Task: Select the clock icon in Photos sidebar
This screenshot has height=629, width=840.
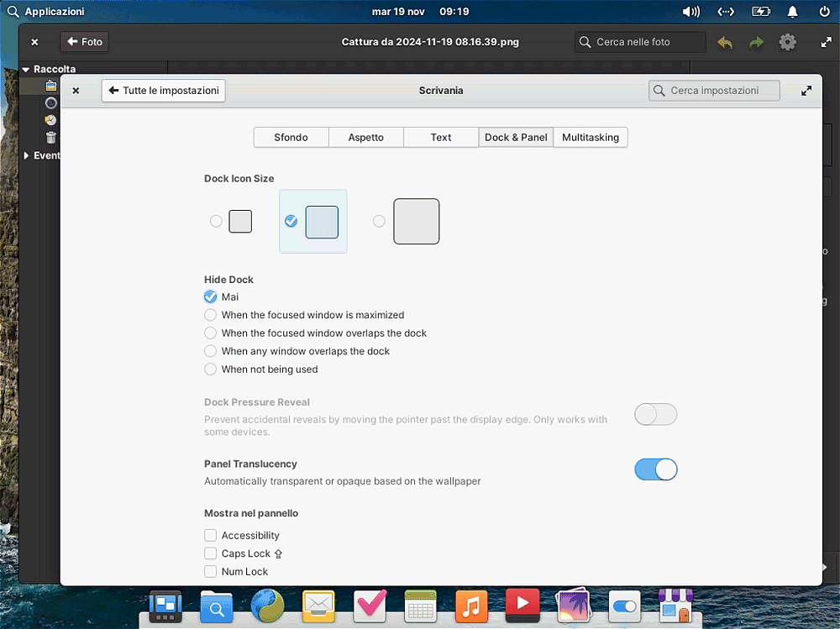Action: [x=51, y=120]
